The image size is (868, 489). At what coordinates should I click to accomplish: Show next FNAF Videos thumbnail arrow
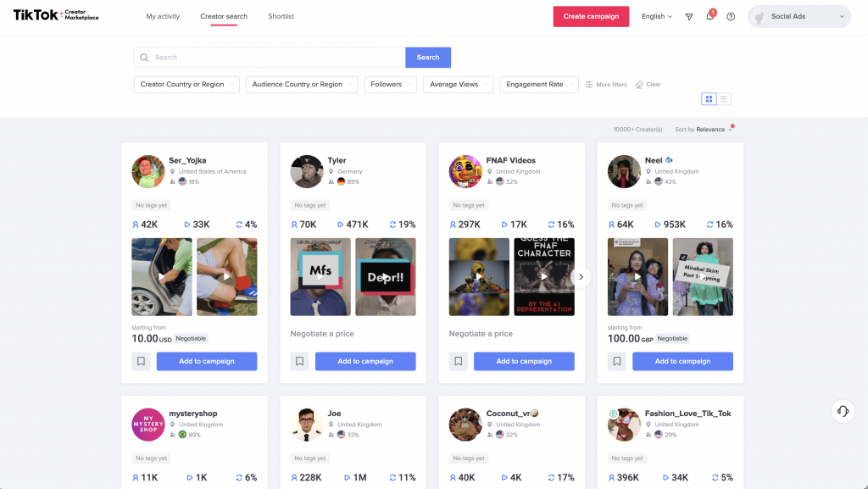click(x=581, y=276)
